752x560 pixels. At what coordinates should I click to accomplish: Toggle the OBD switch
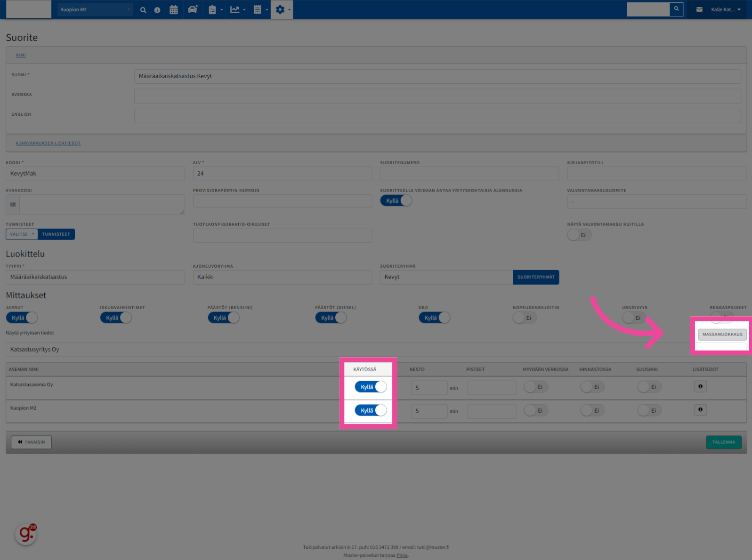[435, 318]
